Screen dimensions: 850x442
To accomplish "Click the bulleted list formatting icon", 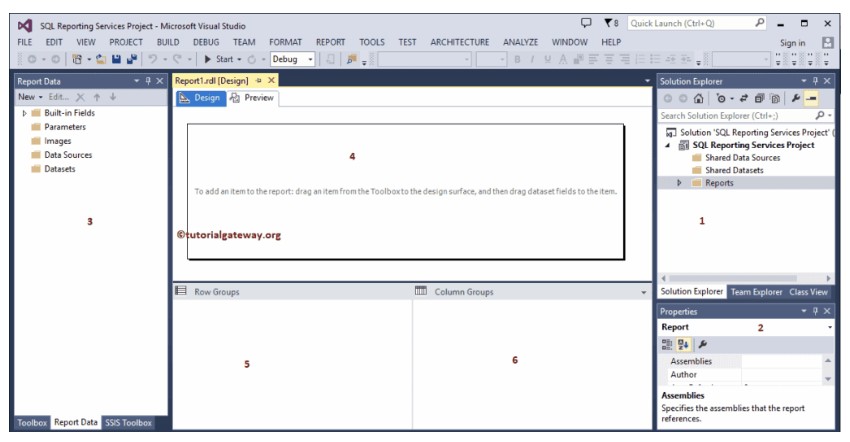I will pyautogui.click(x=655, y=59).
